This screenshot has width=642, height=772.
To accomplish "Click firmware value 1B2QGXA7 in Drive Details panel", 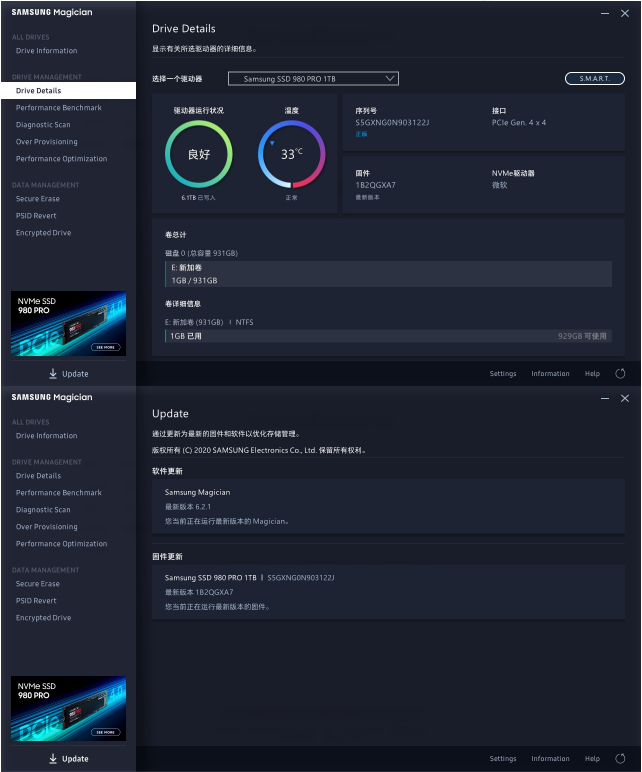I will tap(375, 185).
